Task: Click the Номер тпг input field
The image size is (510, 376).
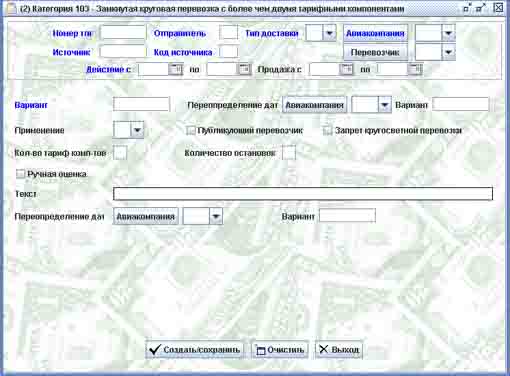Action: pyautogui.click(x=123, y=33)
